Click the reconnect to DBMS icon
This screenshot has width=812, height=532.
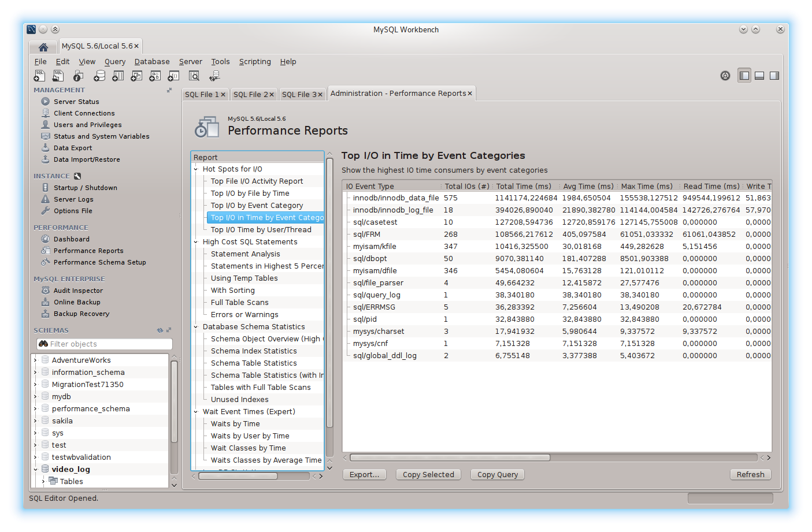click(x=214, y=76)
